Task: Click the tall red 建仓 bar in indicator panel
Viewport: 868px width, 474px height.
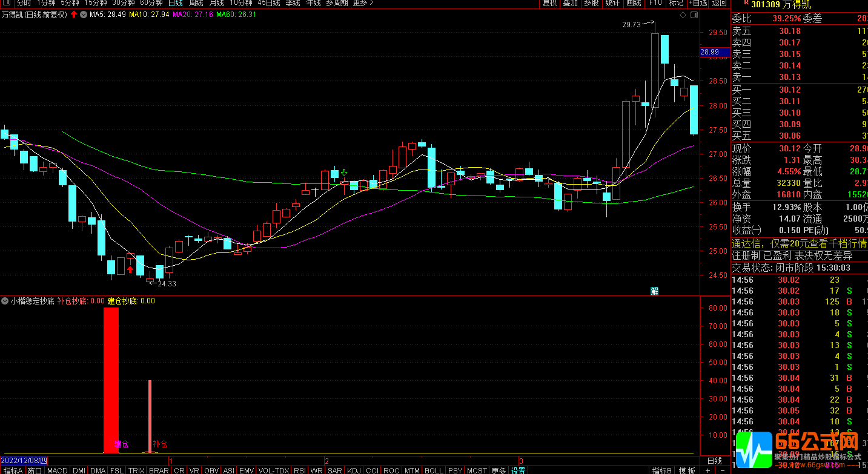Action: click(111, 375)
